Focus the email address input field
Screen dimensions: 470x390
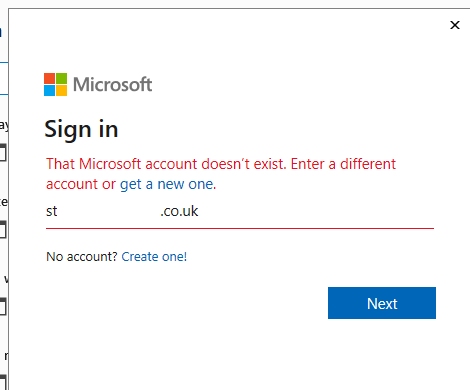(240, 212)
